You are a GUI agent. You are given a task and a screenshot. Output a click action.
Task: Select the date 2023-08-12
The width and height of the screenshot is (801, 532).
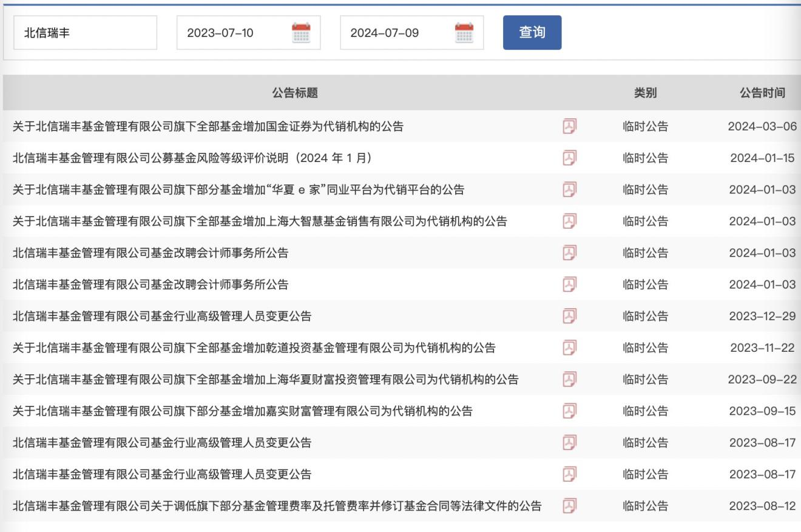[762, 505]
